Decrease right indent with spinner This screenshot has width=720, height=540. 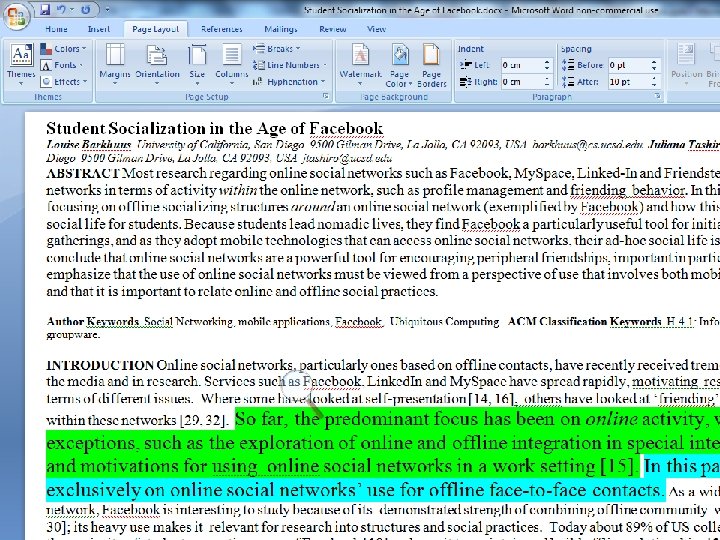[547, 85]
